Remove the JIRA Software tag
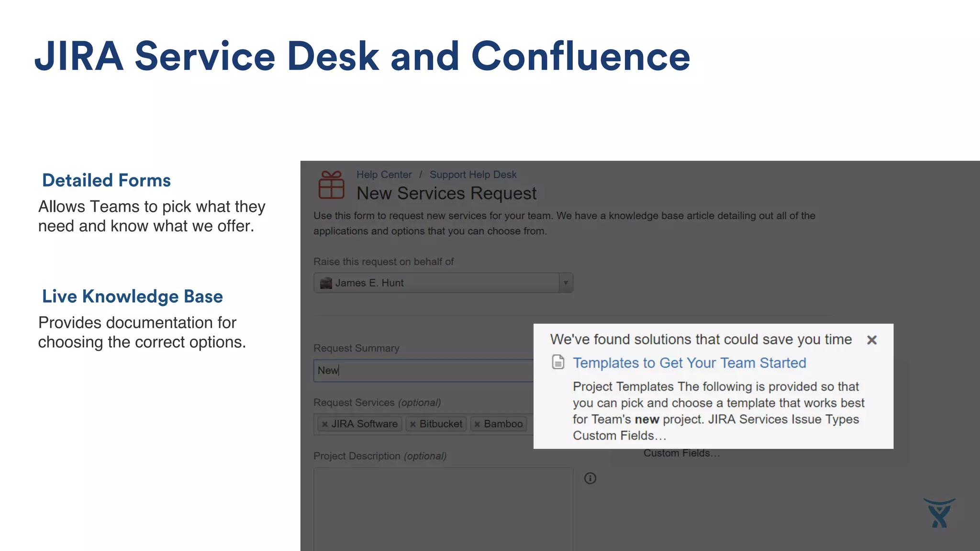The width and height of the screenshot is (980, 551). click(325, 424)
